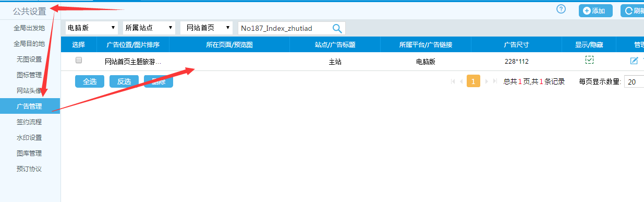Click the 广告位置/图片排序 column header
Viewport: 644px width, 202px height.
coord(133,45)
